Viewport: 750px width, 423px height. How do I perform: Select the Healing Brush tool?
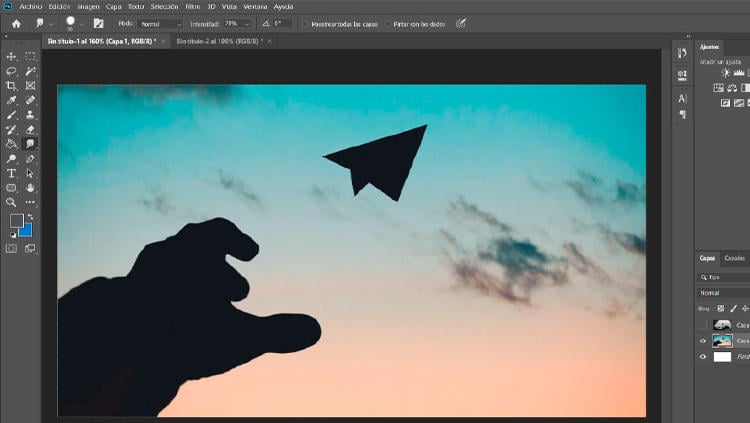point(30,100)
